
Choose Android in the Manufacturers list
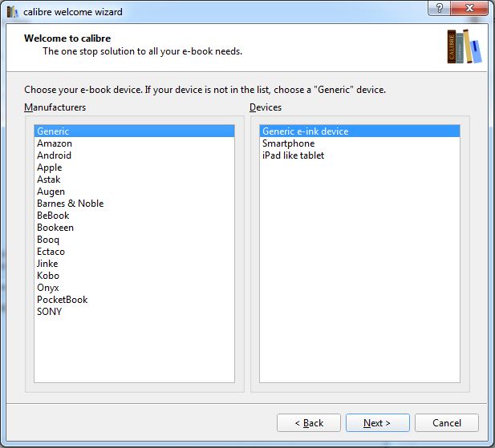pyautogui.click(x=134, y=155)
